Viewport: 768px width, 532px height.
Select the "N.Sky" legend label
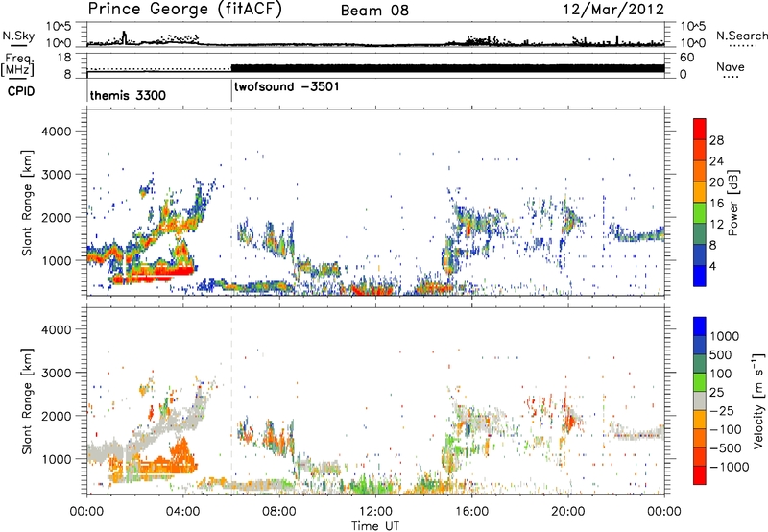click(18, 36)
